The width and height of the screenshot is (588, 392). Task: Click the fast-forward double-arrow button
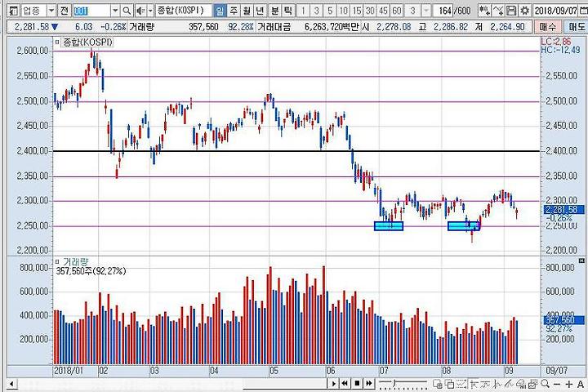click(369, 384)
